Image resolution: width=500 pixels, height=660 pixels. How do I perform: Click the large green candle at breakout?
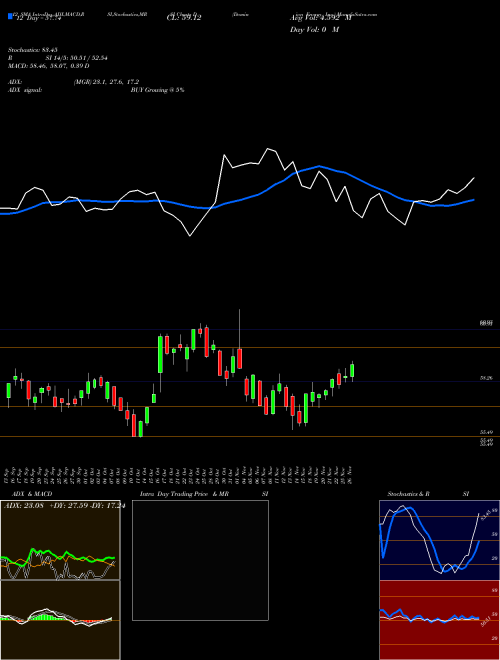pos(160,354)
